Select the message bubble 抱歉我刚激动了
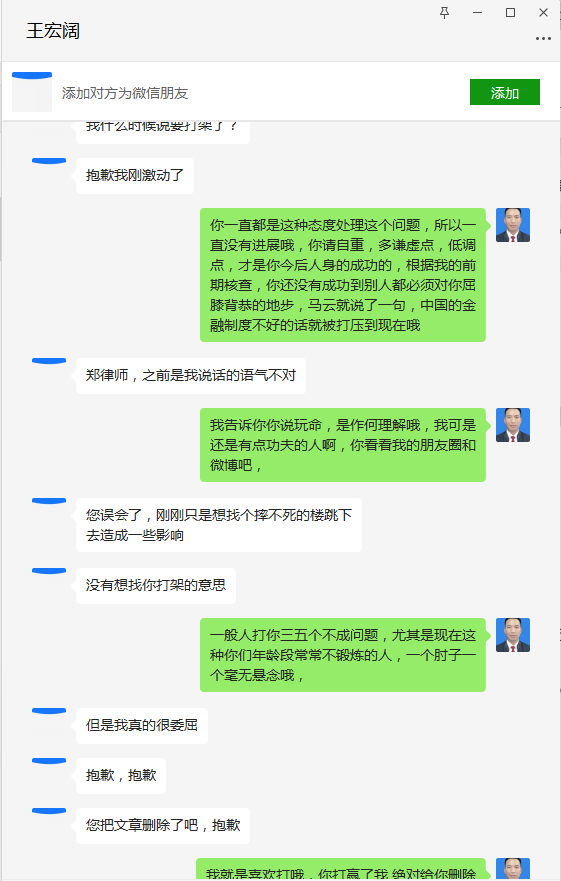 pos(135,176)
